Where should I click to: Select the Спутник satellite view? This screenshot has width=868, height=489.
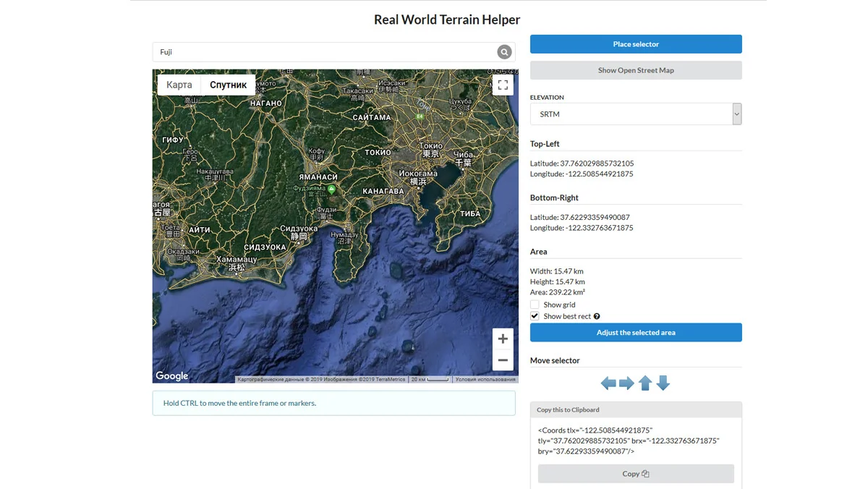pos(229,85)
